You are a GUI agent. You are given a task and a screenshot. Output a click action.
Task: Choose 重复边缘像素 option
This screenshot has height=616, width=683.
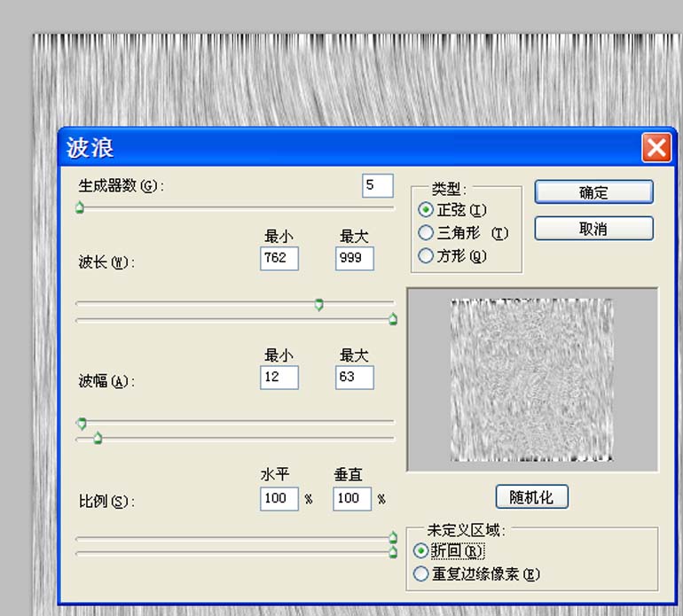(x=476, y=574)
